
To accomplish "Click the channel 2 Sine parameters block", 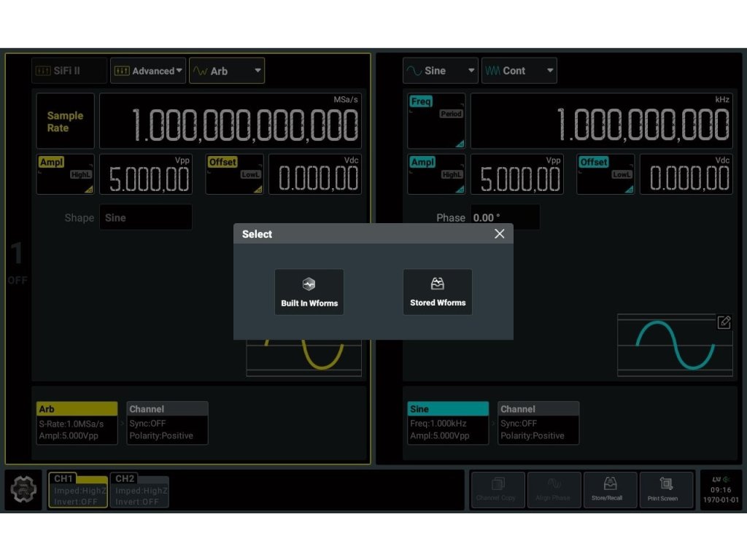I will pos(448,423).
